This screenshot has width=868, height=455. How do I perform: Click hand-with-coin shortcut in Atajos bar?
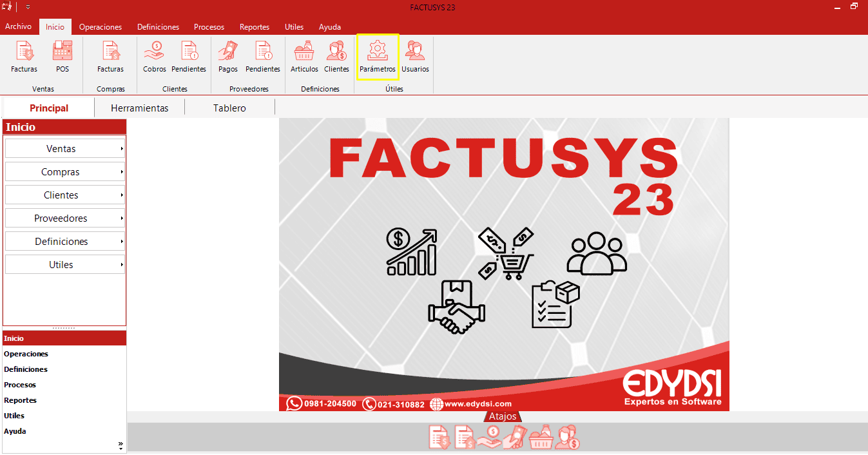click(x=490, y=437)
